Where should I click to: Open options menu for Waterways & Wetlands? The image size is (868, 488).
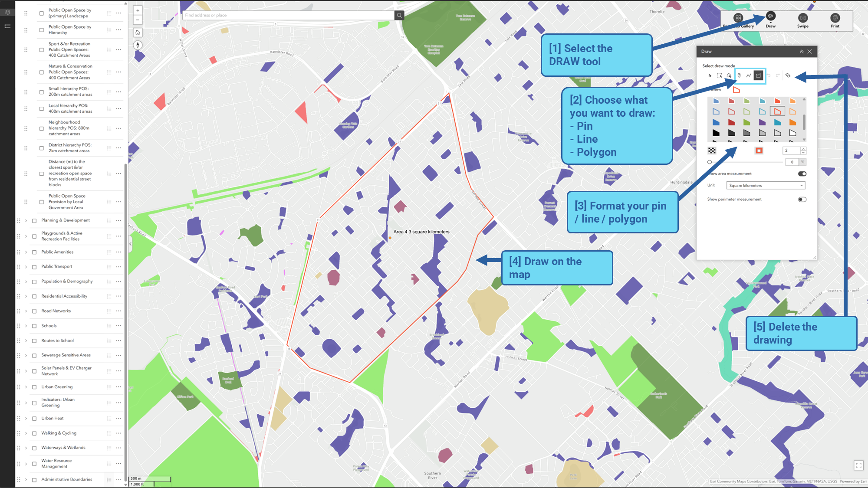tap(118, 448)
